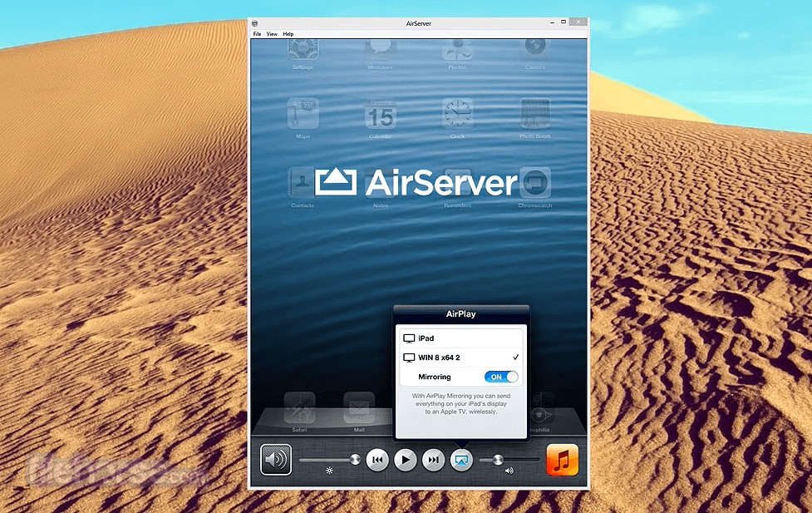Select WIN 8 x64 2 device
The image size is (812, 513).
[460, 358]
